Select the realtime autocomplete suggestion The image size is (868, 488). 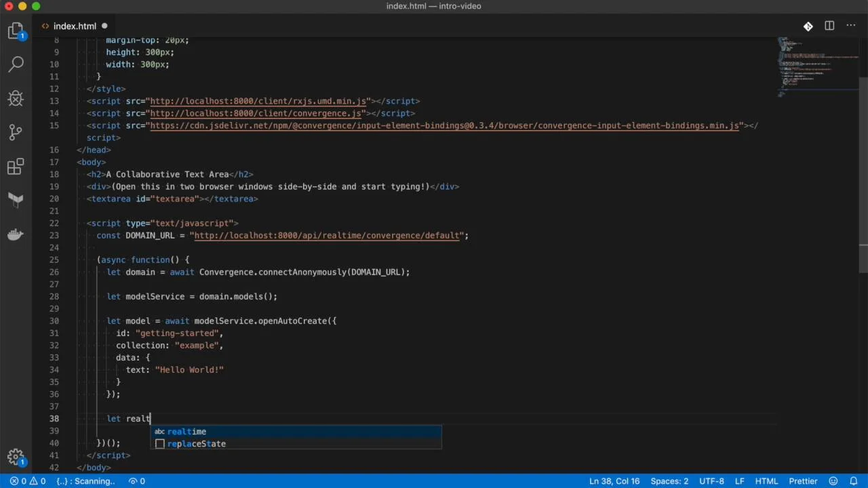tap(296, 432)
